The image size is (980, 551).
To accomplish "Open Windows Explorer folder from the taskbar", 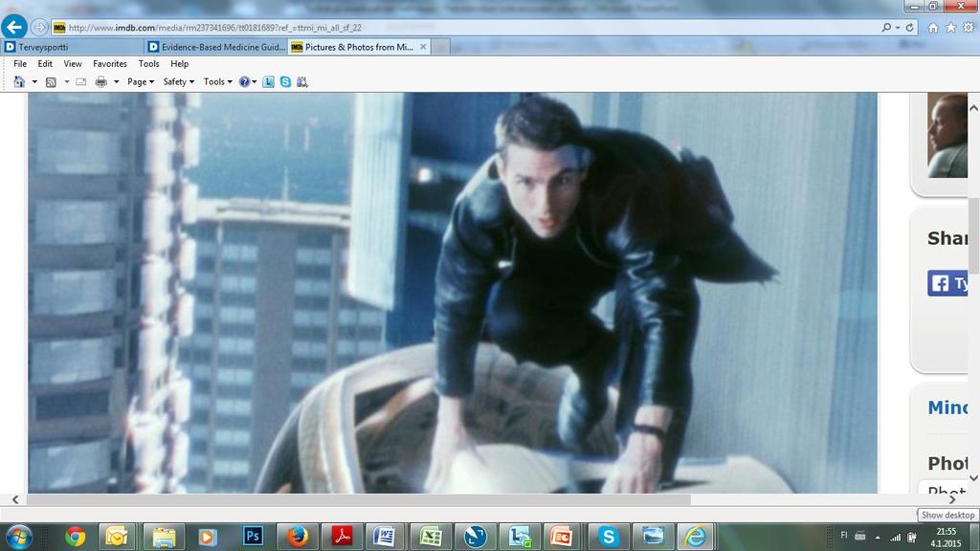I will tap(164, 537).
